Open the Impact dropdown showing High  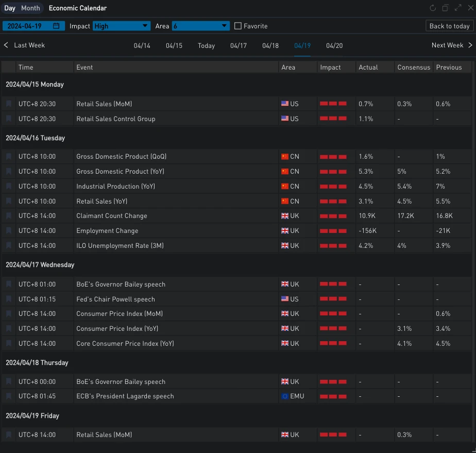[122, 26]
